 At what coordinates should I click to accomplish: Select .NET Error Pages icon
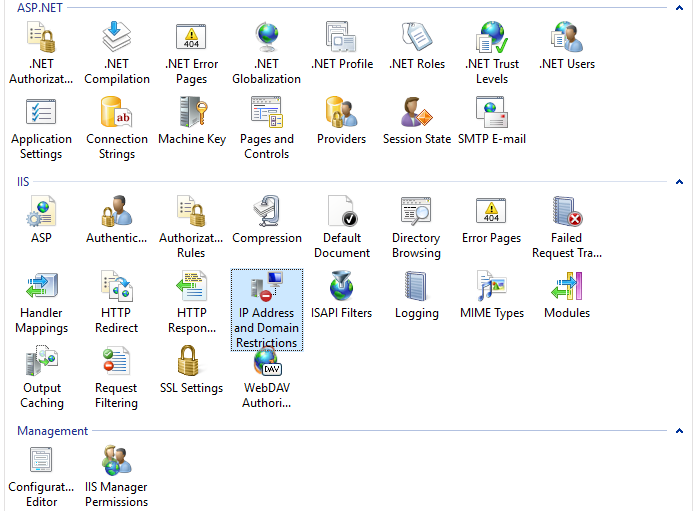191,37
